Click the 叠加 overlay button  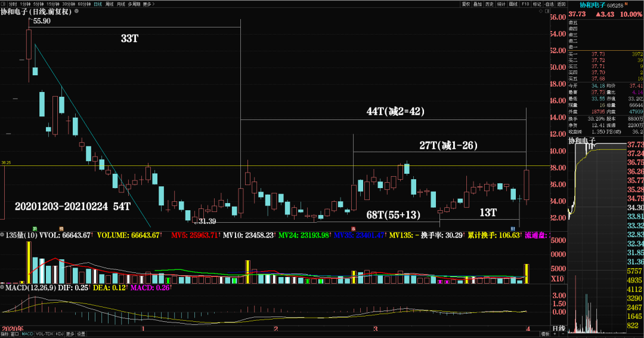(x=478, y=4)
